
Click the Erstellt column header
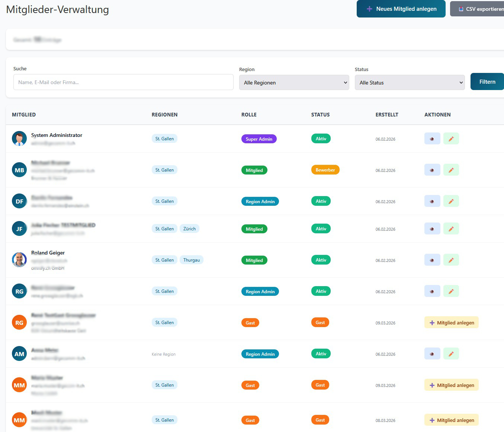point(386,115)
